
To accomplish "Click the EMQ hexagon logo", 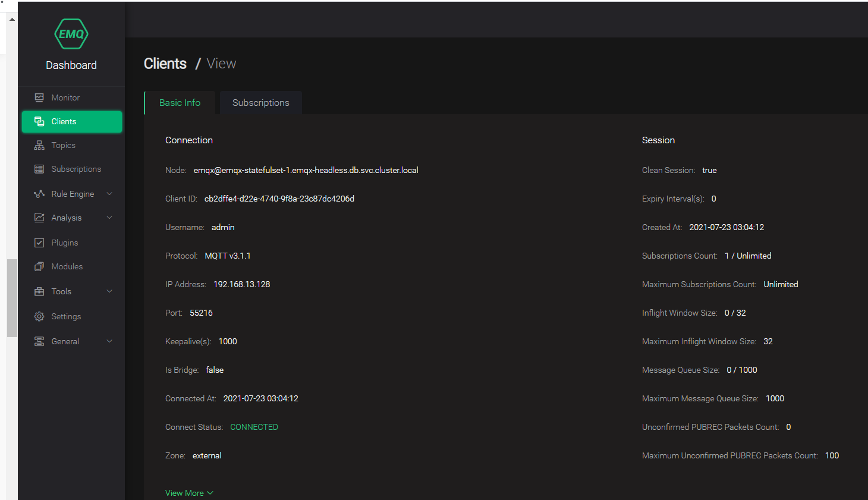I will (71, 34).
